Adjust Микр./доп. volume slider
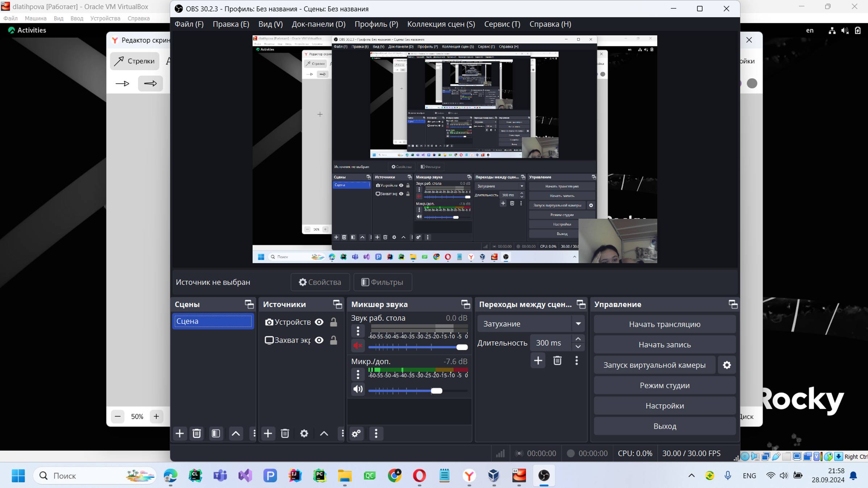Image resolution: width=868 pixels, height=488 pixels. coord(418,391)
